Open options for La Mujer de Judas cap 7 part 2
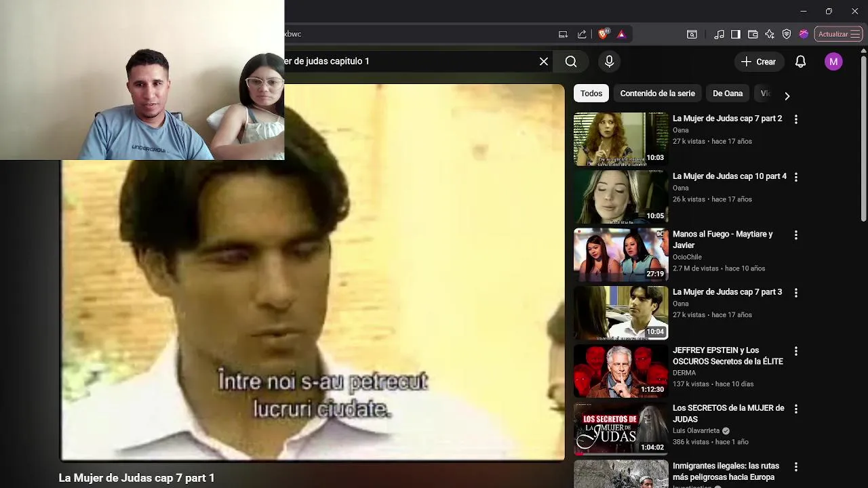868x488 pixels. [x=796, y=119]
